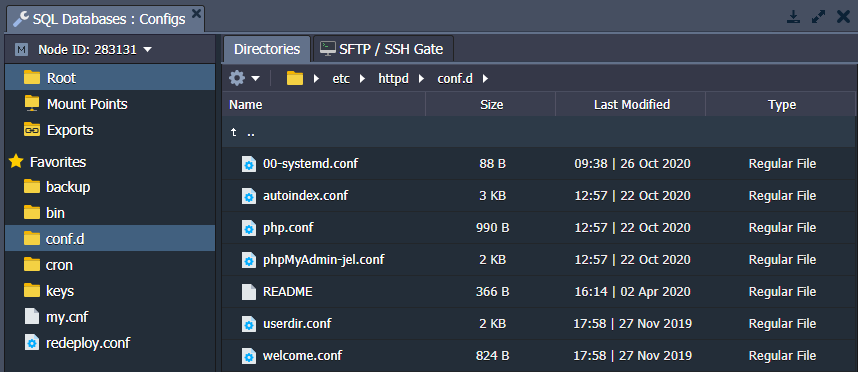Click the config icon of userdir.conf
858x372 pixels.
click(249, 323)
